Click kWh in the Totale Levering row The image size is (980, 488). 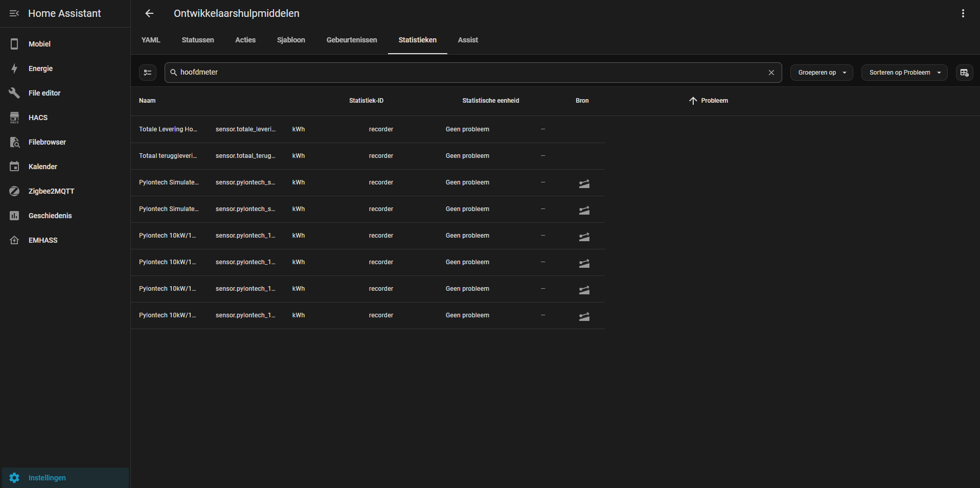[x=299, y=129]
